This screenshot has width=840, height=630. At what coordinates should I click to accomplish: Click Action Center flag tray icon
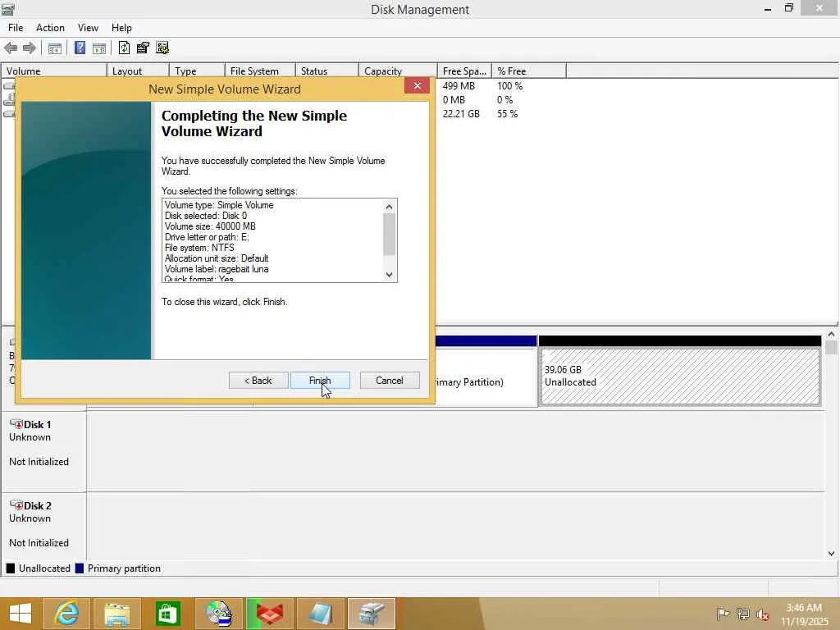pos(723,614)
